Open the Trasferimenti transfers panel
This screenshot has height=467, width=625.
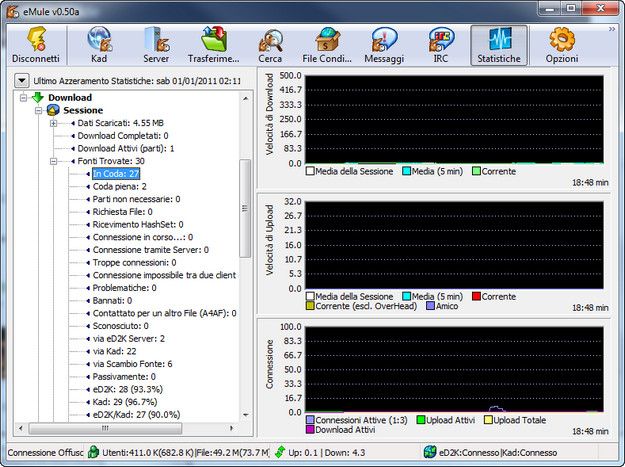214,45
